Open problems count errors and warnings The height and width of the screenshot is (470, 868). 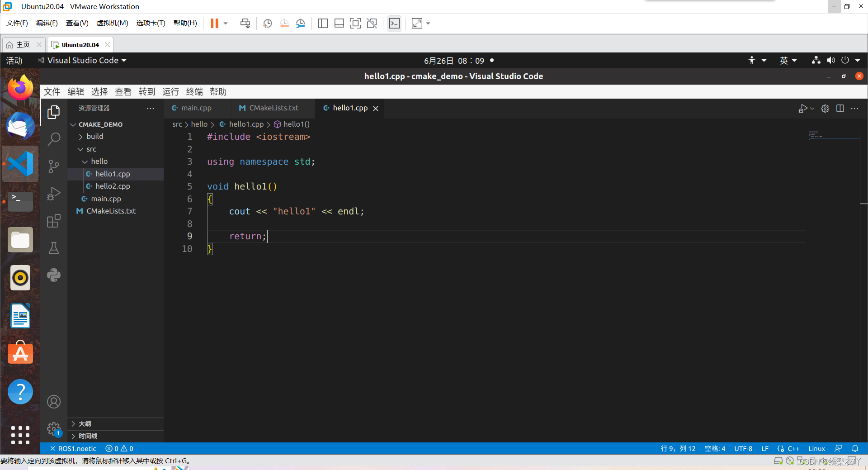click(119, 449)
